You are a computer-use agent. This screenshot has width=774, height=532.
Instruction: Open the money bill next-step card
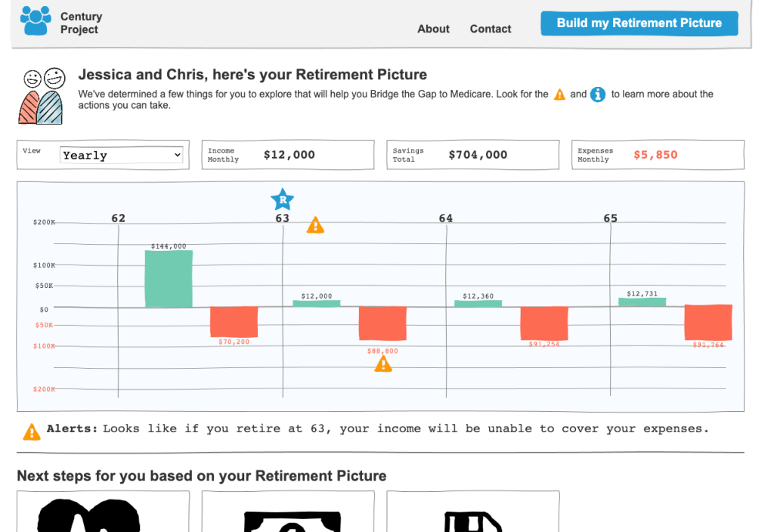[x=288, y=512]
